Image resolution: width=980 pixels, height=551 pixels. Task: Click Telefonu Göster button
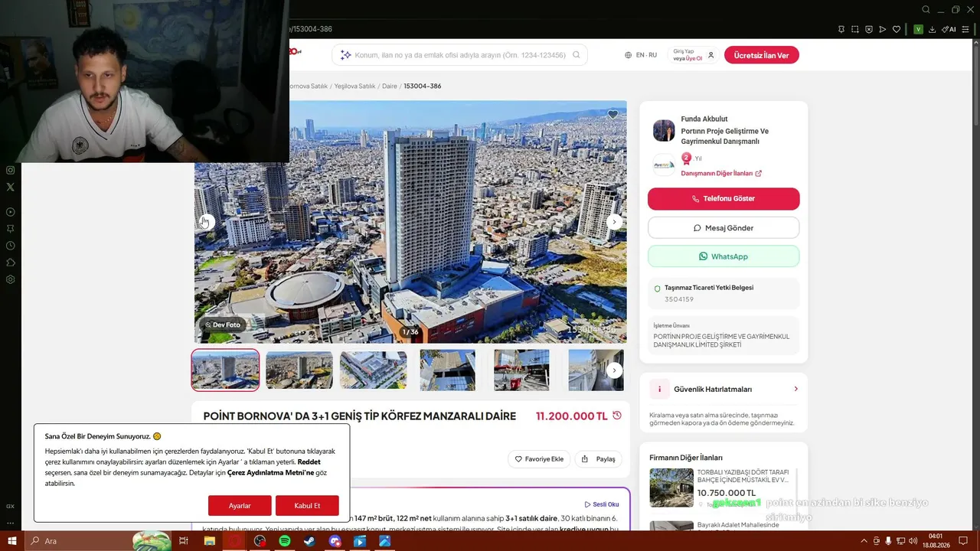coord(724,199)
